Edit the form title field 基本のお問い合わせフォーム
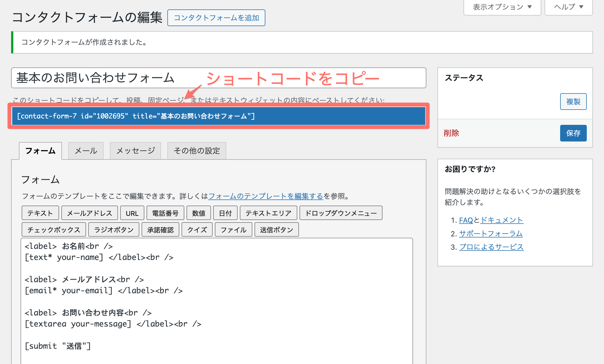The height and width of the screenshot is (364, 604). coord(219,78)
